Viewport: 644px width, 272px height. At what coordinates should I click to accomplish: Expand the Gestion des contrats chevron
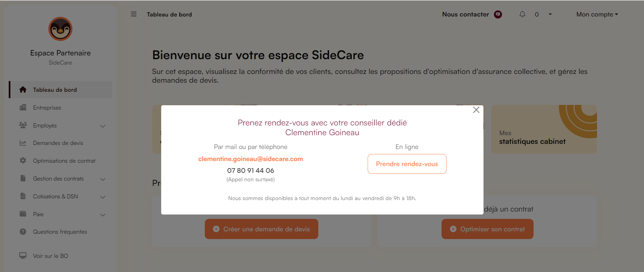[x=103, y=179]
